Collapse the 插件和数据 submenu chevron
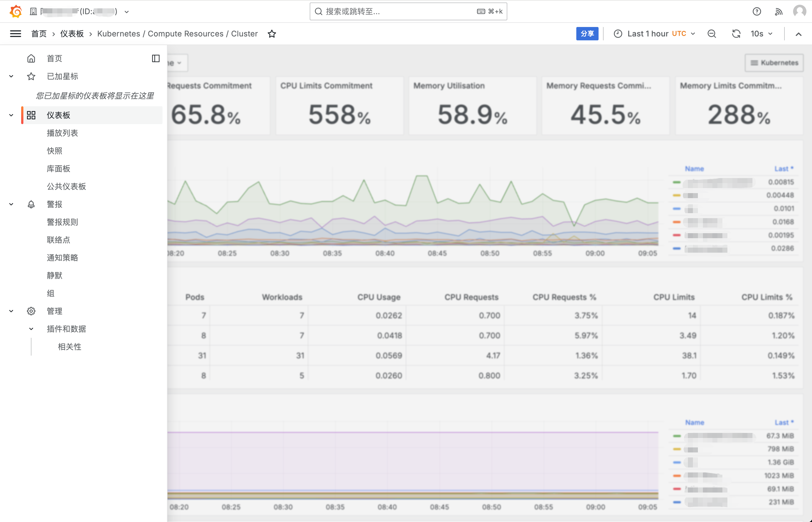The width and height of the screenshot is (812, 522). [31, 329]
